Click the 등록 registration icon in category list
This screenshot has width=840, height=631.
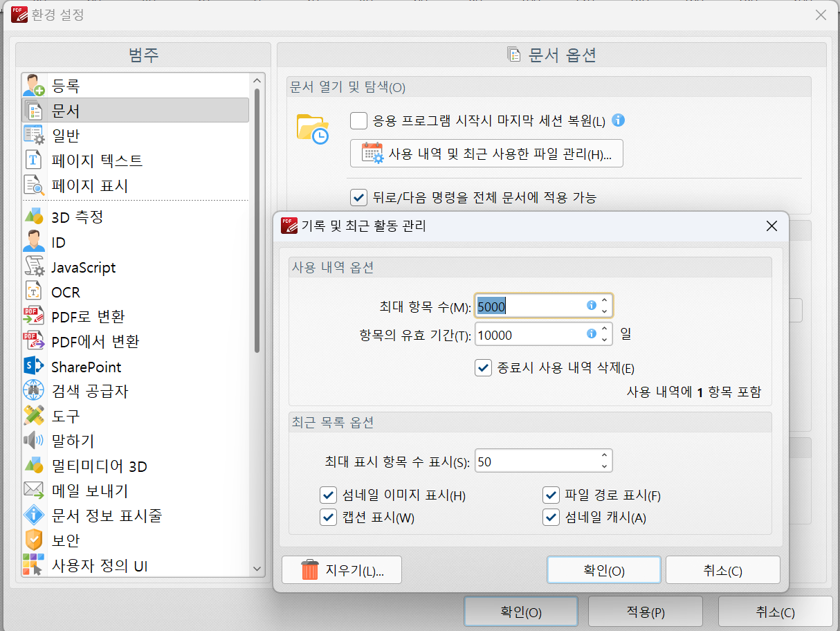[x=34, y=86]
